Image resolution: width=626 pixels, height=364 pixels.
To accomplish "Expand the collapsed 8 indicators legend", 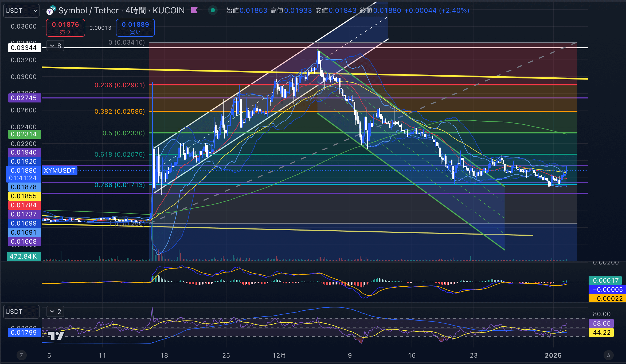I will coord(55,46).
